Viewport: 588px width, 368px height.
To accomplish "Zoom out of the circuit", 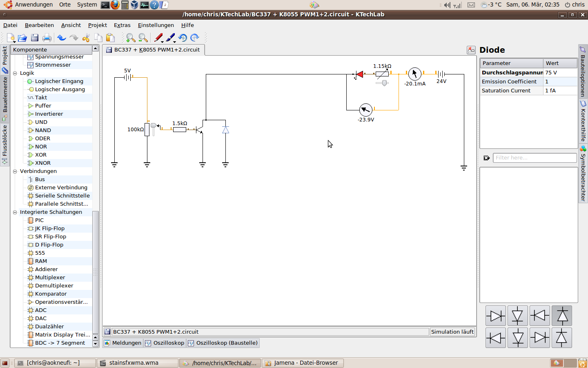I will [143, 38].
